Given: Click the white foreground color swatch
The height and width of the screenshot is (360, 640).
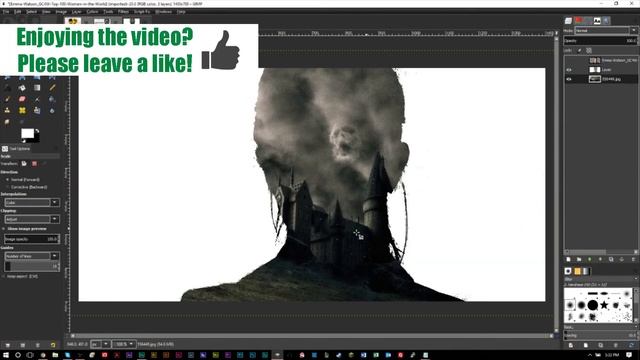Looking at the screenshot, I should coord(27,133).
